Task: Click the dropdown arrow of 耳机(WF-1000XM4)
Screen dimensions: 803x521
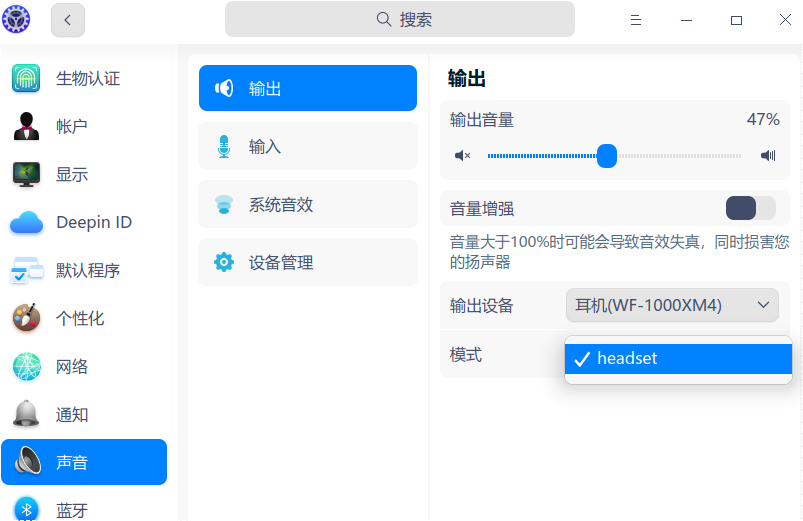Action: [x=763, y=305]
